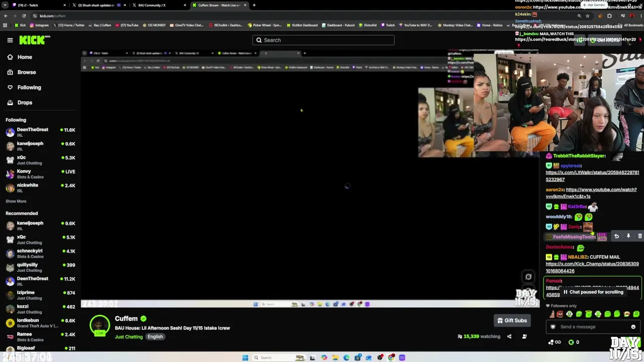Click the channel points infinity icon
This screenshot has height=362, width=644.
click(x=555, y=342)
